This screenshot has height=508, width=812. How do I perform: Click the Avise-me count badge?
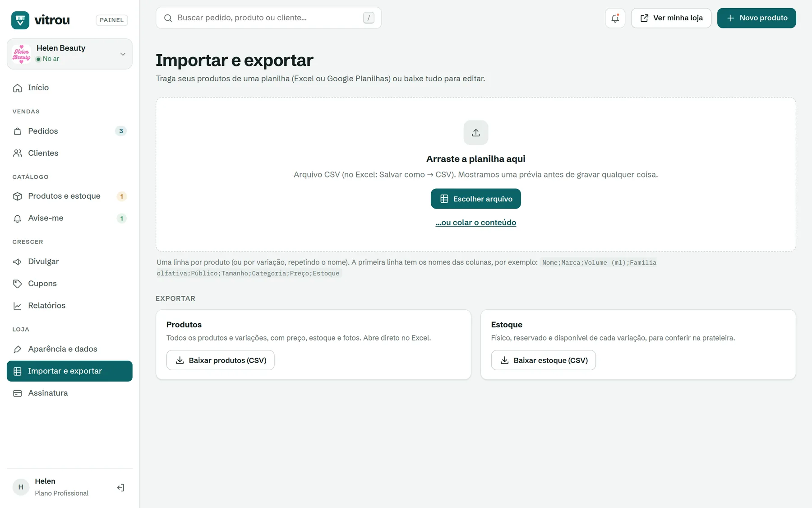[x=121, y=219]
